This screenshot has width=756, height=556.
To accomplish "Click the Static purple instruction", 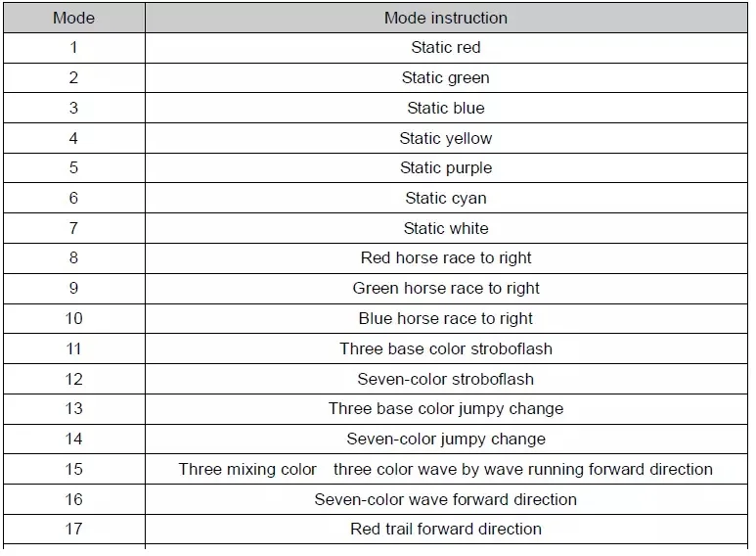I will [x=446, y=168].
